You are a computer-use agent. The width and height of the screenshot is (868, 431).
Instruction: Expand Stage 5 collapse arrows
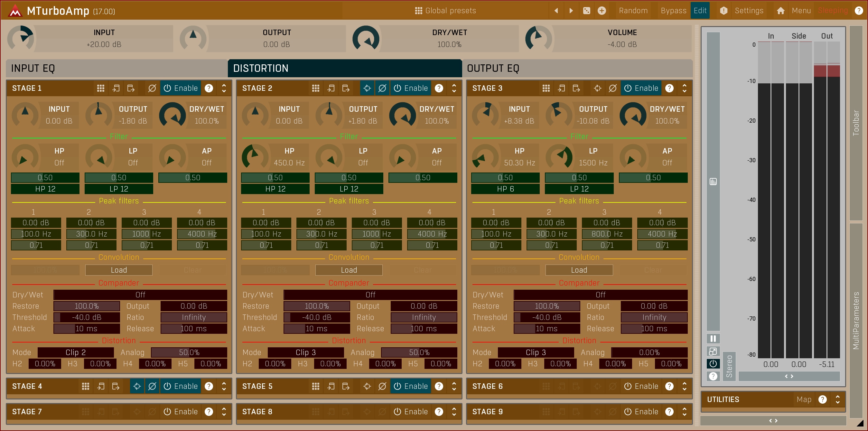click(454, 386)
